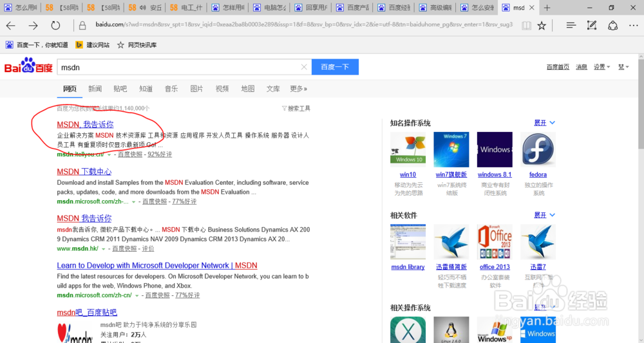
Task: Open the Hub three-lines icon
Action: coord(571,26)
